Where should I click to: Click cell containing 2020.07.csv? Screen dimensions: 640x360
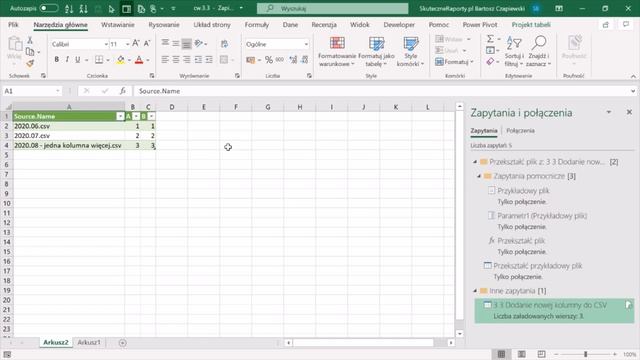pos(69,136)
